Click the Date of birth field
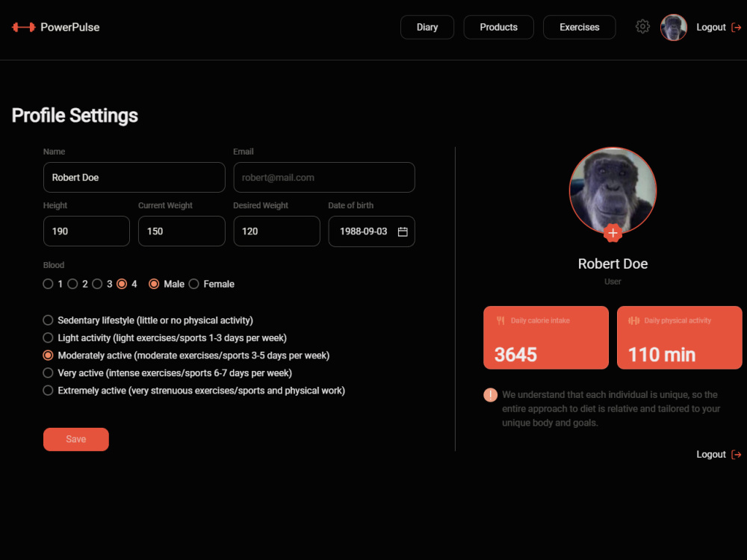 (371, 231)
